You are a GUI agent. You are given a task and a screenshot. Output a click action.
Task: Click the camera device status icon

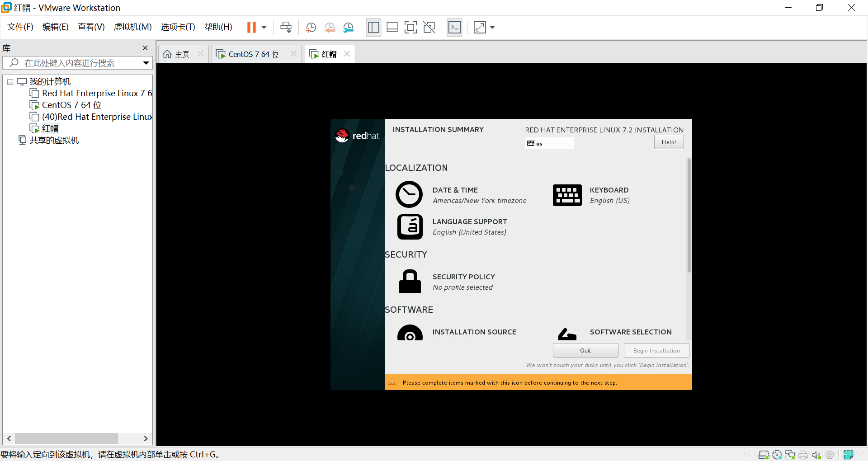[x=830, y=455]
